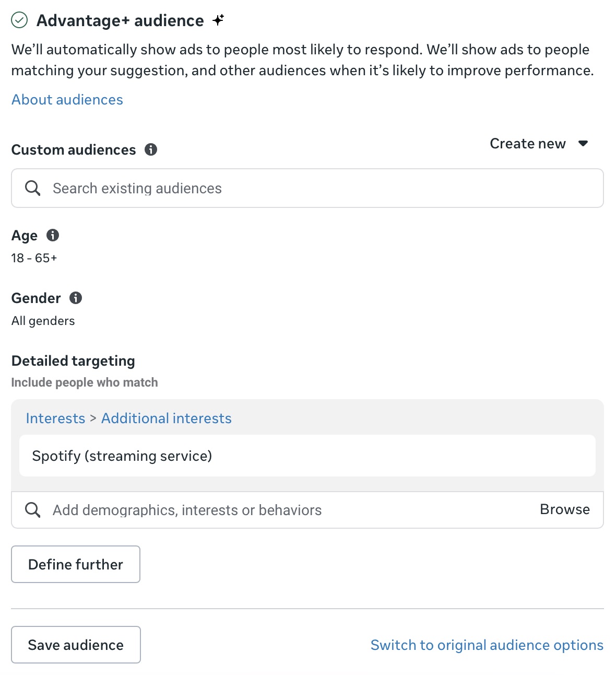Click the info icon beside Age

[52, 235]
